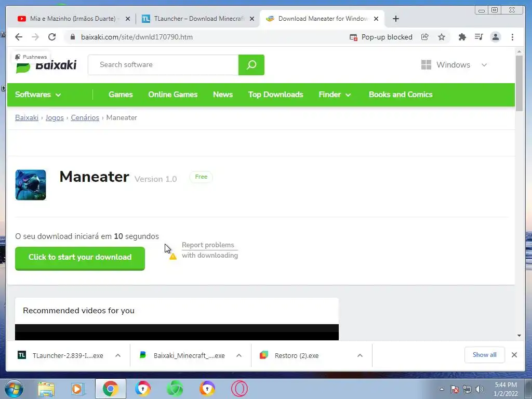Click to start your download button
The image size is (532, 399).
coord(80,258)
